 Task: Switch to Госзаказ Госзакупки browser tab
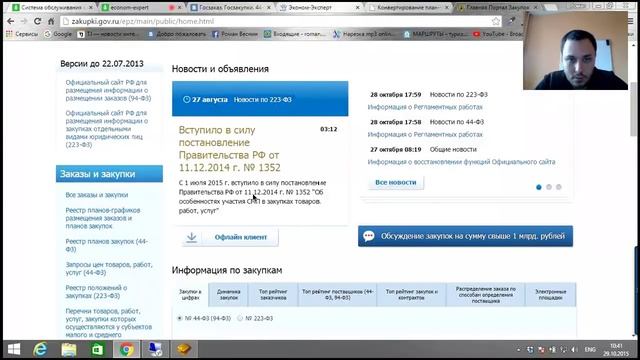click(231, 7)
